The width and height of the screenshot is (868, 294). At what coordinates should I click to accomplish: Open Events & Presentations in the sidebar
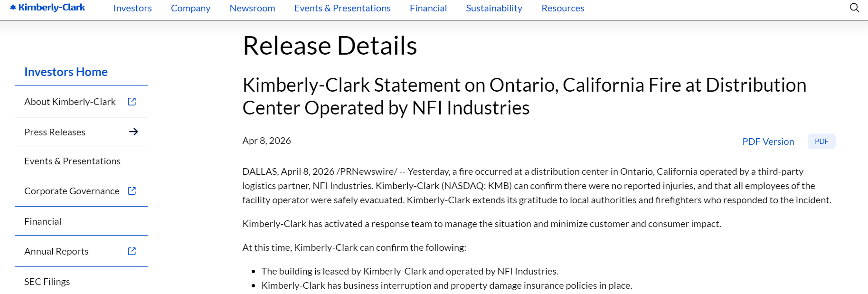[72, 161]
